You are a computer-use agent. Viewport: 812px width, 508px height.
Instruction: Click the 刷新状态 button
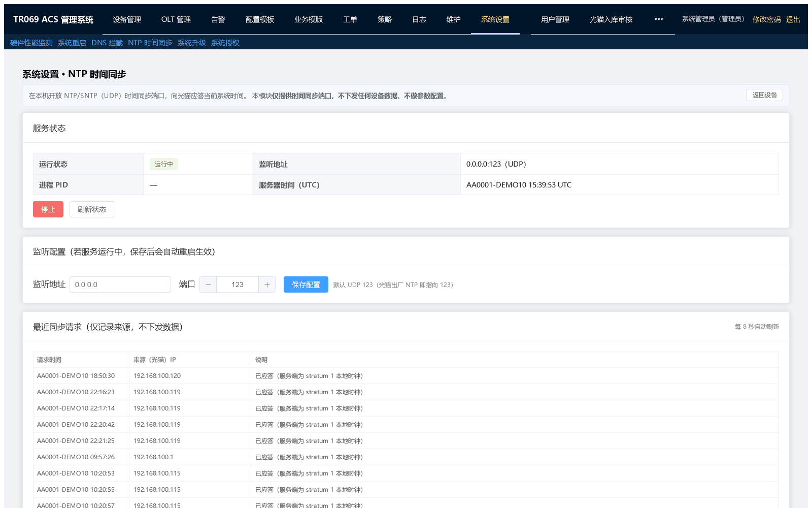tap(92, 209)
